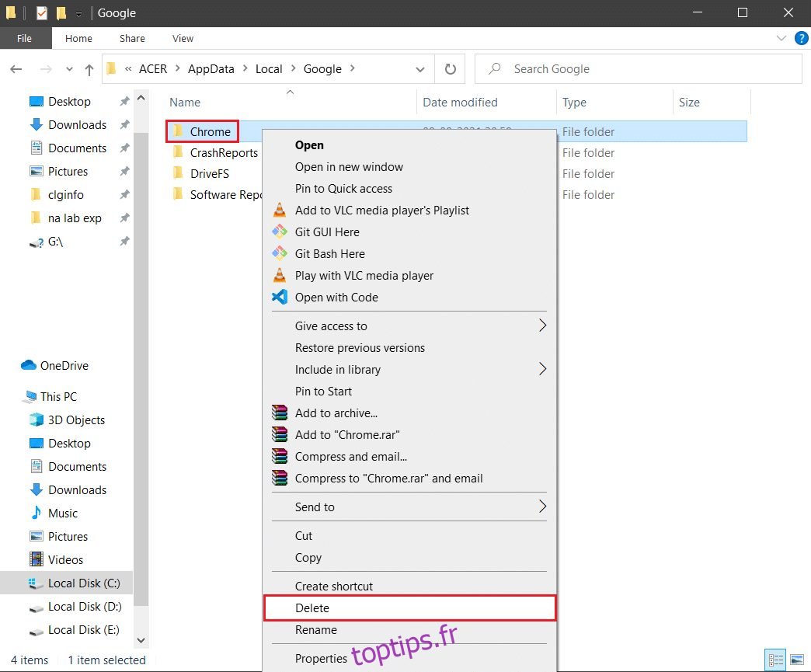Image resolution: width=811 pixels, height=672 pixels.
Task: Open the Home ribbon tab
Action: [78, 38]
